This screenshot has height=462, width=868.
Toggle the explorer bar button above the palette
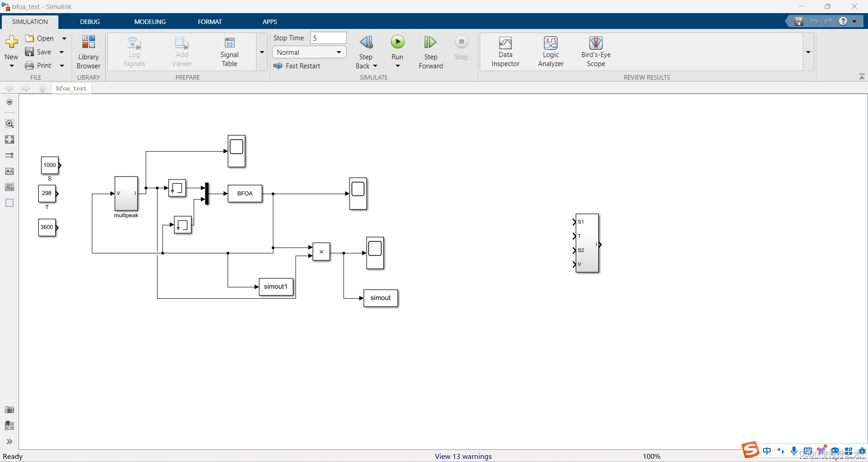pos(10,102)
